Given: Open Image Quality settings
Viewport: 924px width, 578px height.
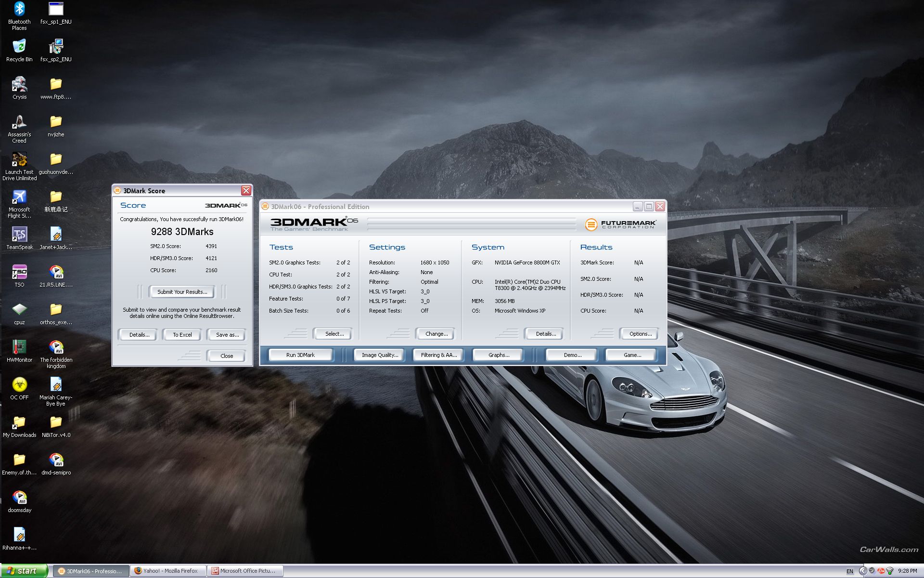Looking at the screenshot, I should [380, 355].
